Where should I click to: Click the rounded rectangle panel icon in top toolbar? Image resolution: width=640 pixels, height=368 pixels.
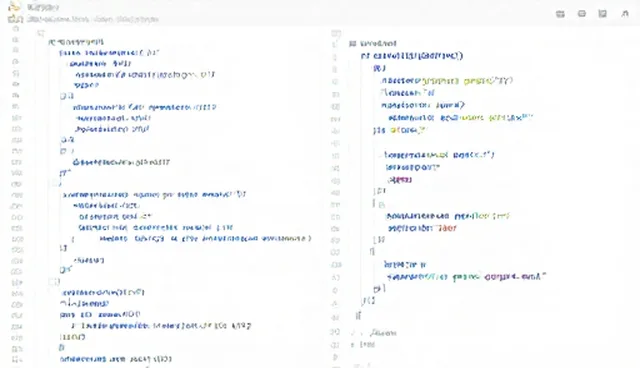click(x=582, y=13)
